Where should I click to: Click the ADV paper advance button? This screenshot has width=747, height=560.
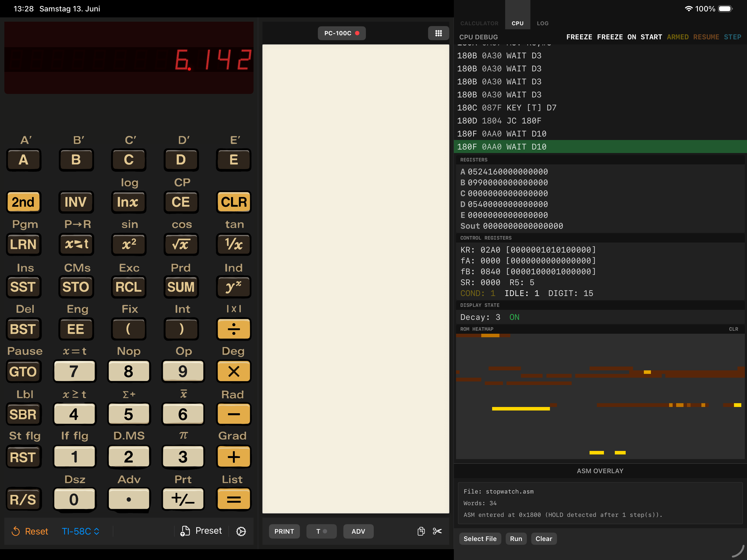tap(358, 531)
